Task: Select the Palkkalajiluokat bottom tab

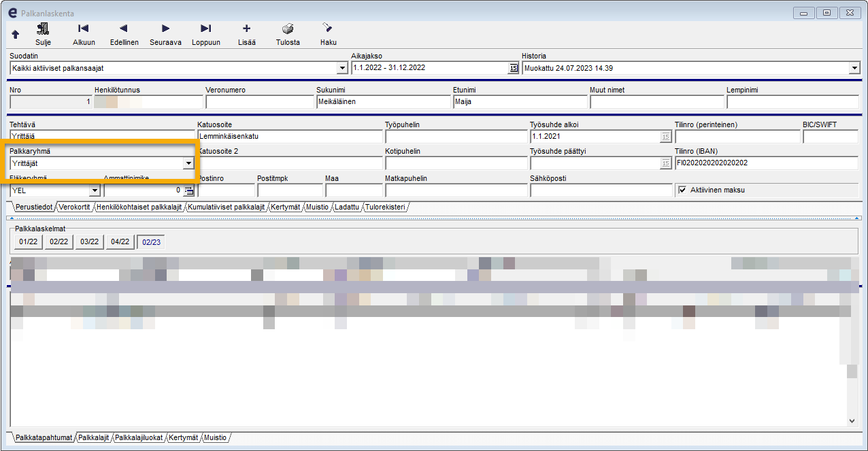Action: coord(139,437)
